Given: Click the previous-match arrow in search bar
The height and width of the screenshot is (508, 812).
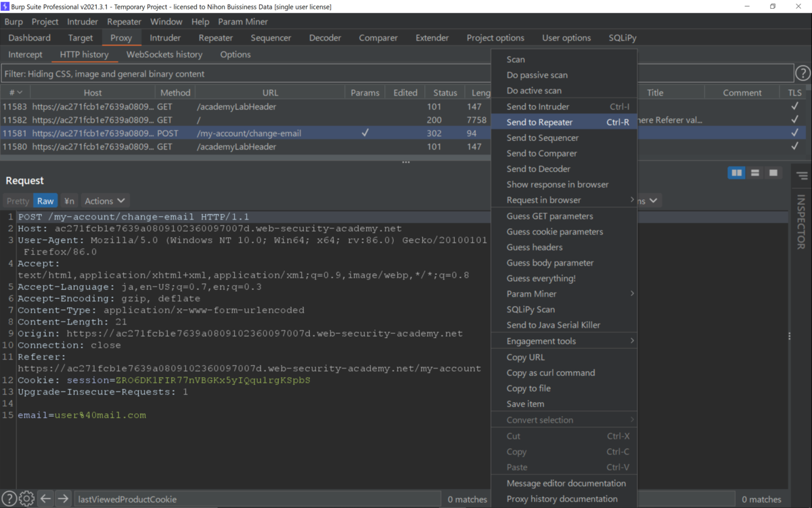Looking at the screenshot, I should tap(45, 499).
